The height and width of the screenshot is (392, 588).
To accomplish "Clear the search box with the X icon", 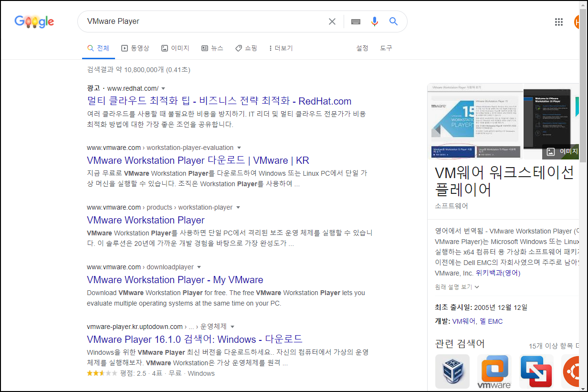I will [332, 21].
